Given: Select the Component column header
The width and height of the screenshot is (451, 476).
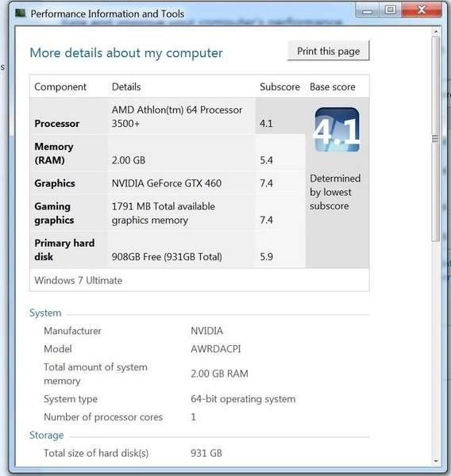Looking at the screenshot, I should (x=60, y=86).
